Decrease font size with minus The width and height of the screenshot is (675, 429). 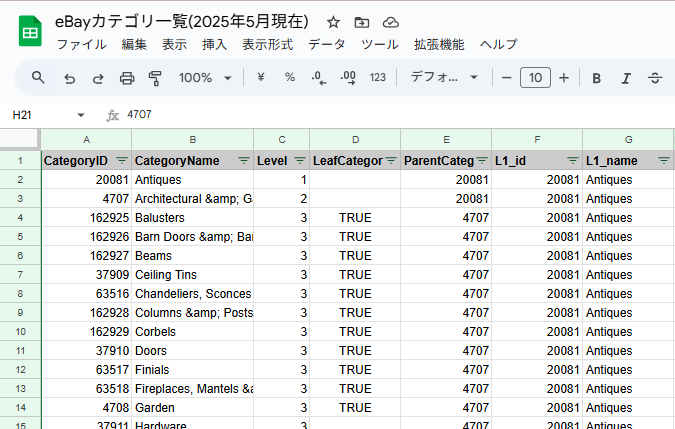507,78
